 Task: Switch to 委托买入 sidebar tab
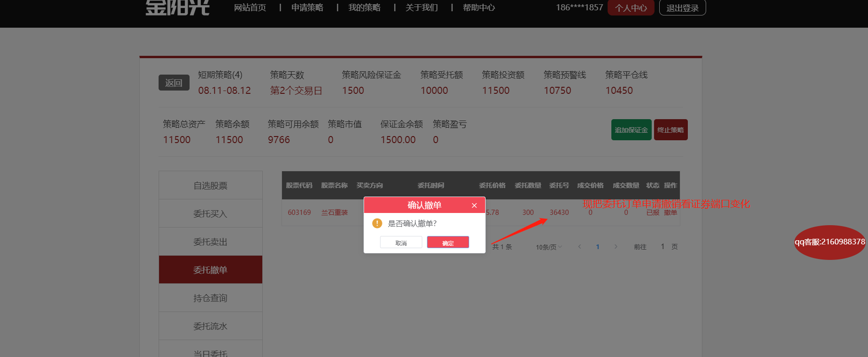(210, 214)
